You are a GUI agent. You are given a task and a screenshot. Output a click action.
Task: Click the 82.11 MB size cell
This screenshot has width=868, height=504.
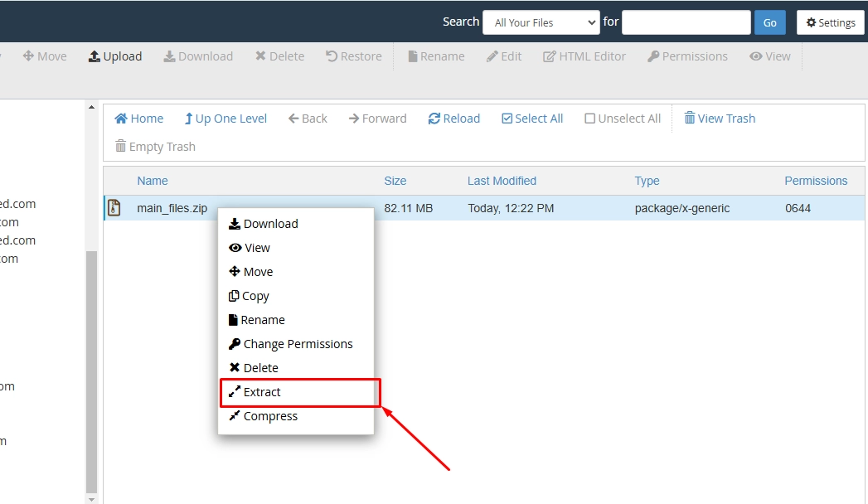(409, 209)
